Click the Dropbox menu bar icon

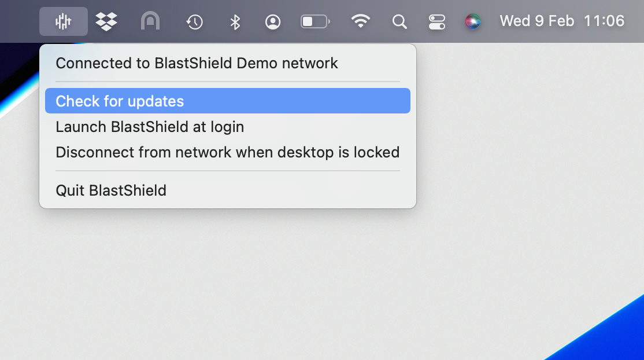click(106, 21)
